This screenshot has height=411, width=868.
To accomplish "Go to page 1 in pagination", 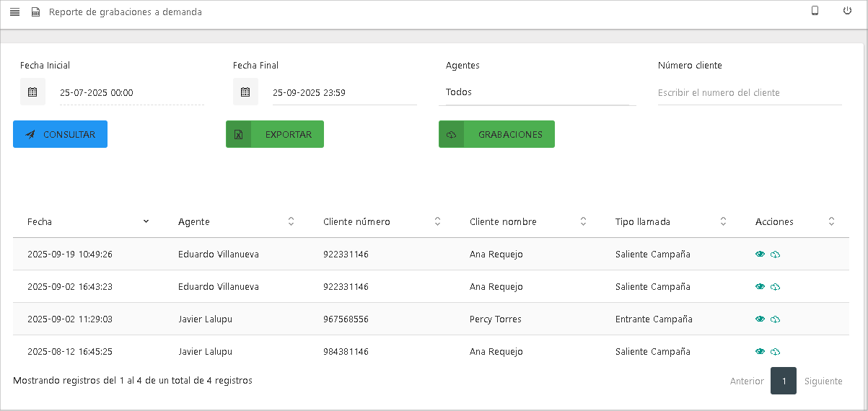I will pos(783,381).
